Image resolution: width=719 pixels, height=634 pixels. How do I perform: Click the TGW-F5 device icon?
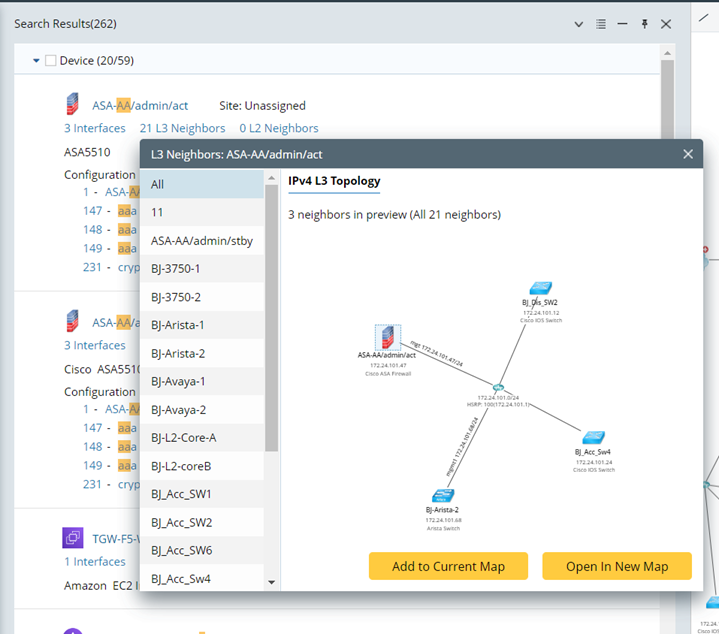point(73,537)
